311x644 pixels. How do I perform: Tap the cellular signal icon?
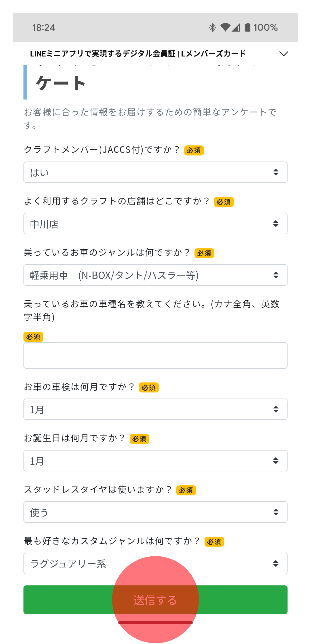[236, 27]
